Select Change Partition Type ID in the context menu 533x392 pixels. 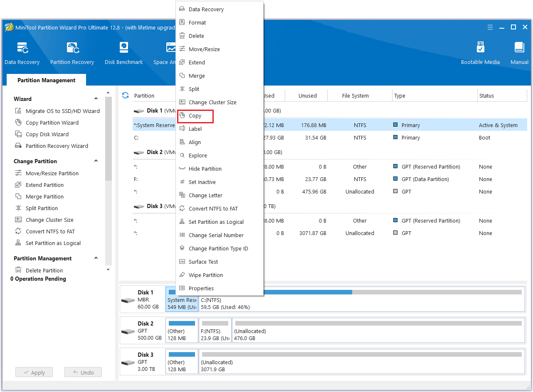tap(220, 248)
